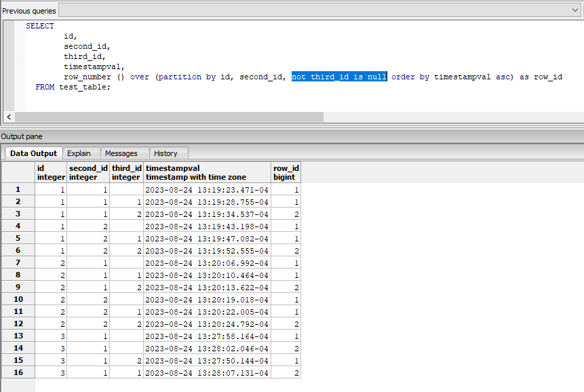
Task: Open the Messages tab
Action: pos(121,153)
